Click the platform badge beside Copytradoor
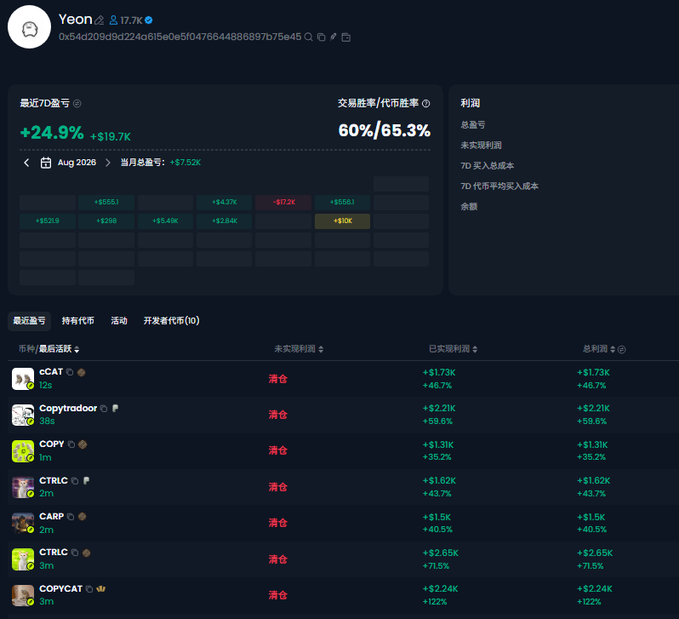Viewport: 679px width, 619px height. [115, 408]
